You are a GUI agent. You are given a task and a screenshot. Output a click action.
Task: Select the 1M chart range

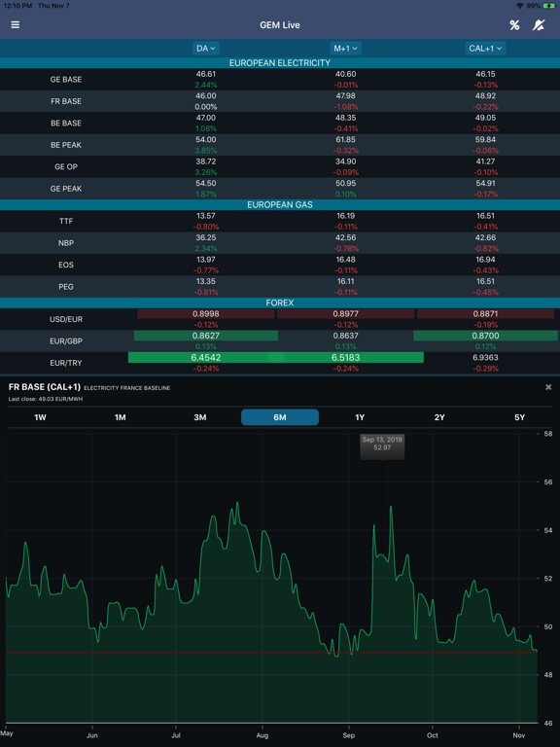[120, 417]
